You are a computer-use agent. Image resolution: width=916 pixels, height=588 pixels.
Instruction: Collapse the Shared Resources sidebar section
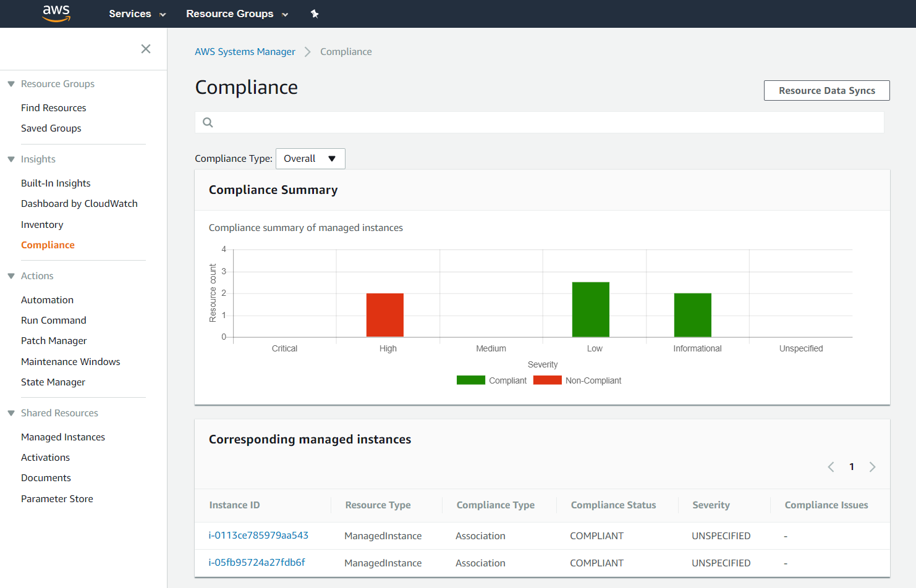tap(11, 413)
